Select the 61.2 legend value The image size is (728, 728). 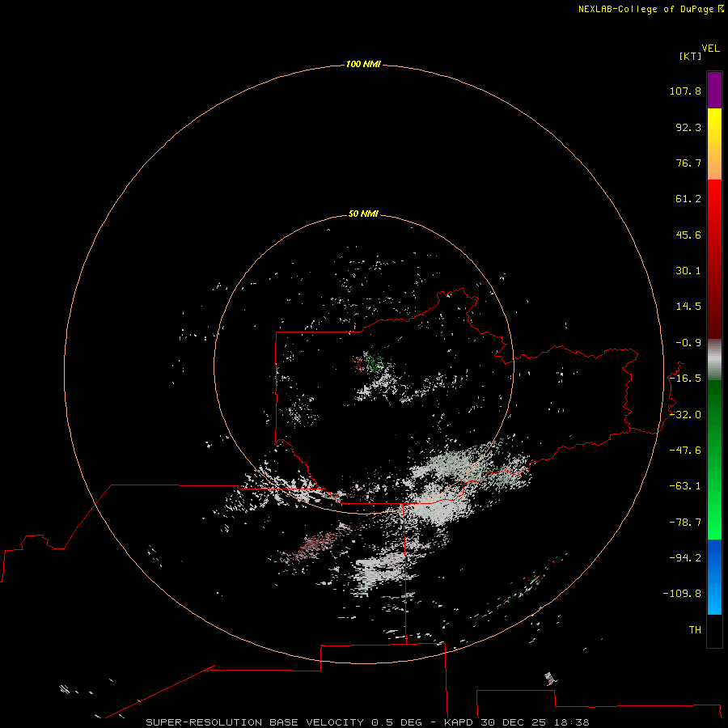click(x=688, y=199)
